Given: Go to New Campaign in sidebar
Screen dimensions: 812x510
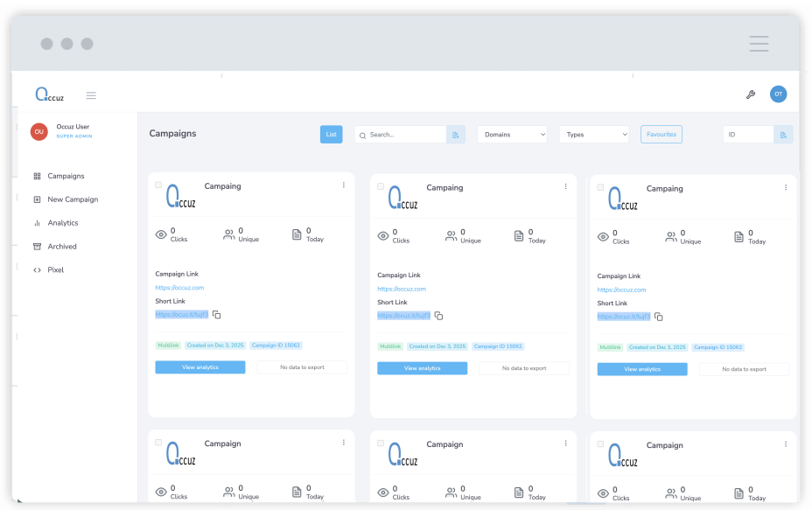Looking at the screenshot, I should point(72,199).
